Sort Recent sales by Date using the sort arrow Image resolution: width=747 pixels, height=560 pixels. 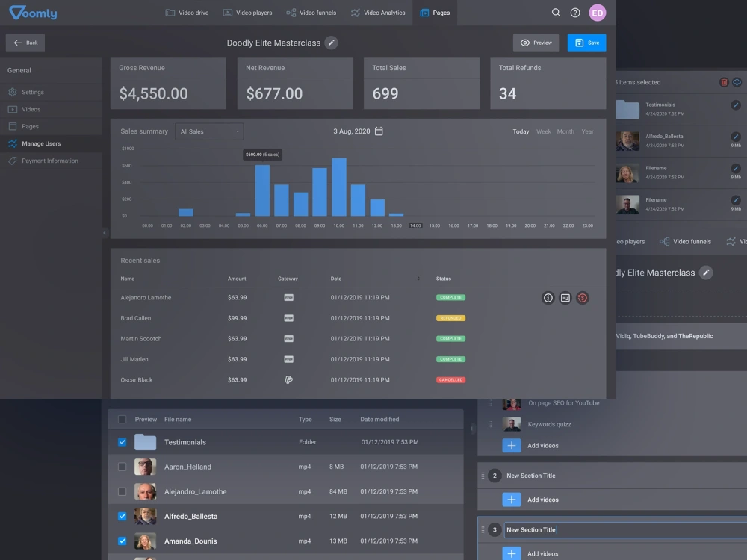418,279
